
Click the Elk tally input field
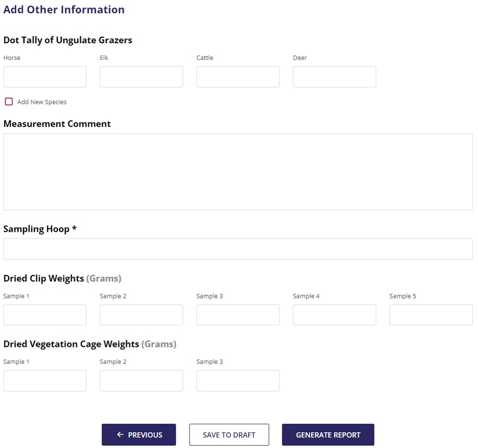tap(141, 77)
